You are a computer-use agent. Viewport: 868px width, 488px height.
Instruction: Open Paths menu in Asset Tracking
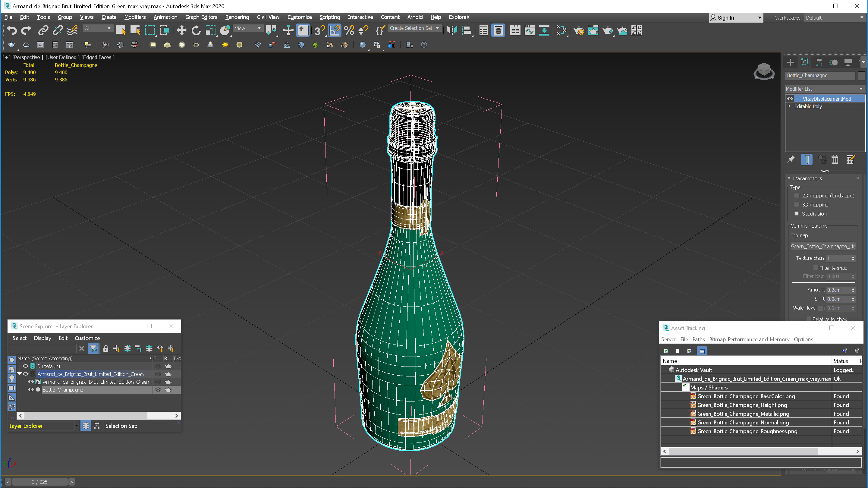[x=698, y=339]
